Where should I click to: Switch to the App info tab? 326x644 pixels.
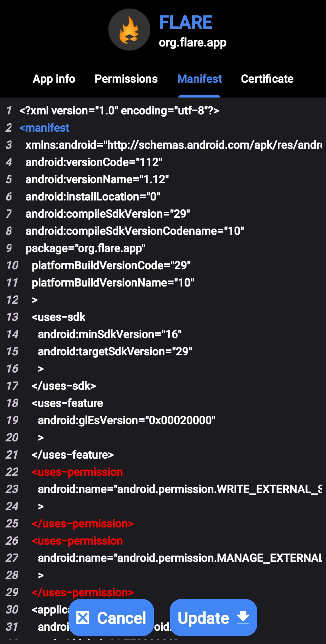tap(54, 79)
